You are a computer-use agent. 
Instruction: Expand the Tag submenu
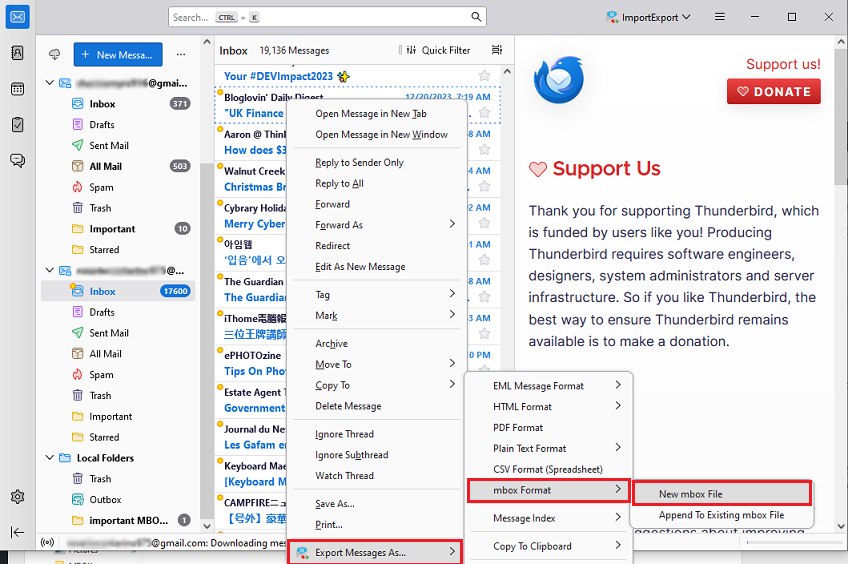point(376,295)
